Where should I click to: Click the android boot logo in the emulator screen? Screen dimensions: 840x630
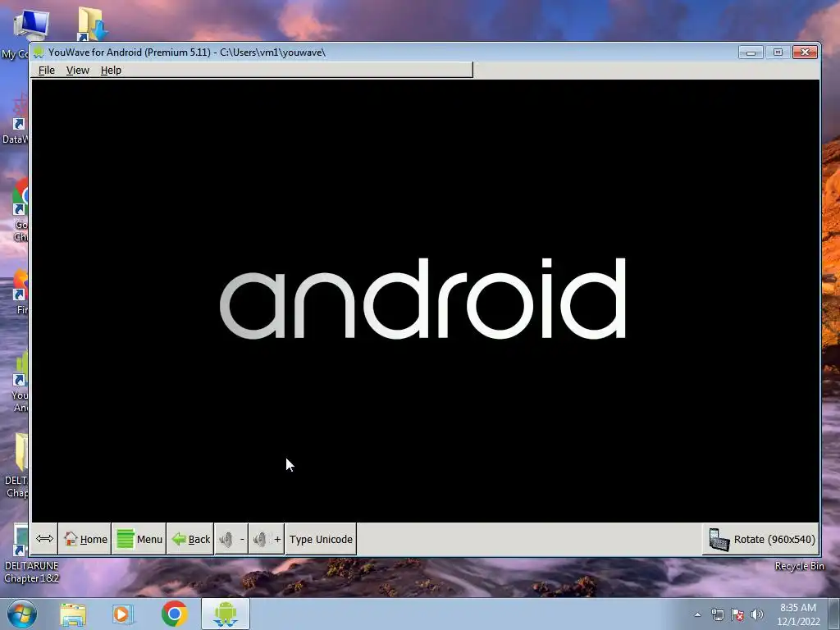pyautogui.click(x=422, y=299)
